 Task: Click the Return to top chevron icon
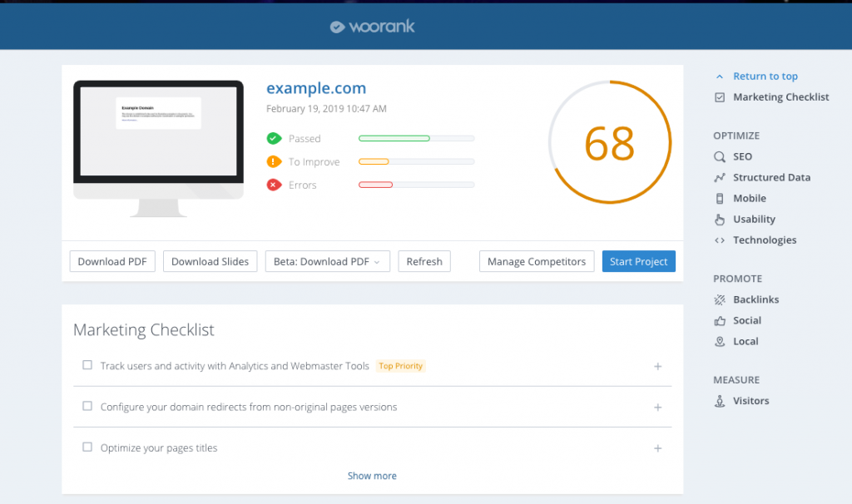(720, 77)
